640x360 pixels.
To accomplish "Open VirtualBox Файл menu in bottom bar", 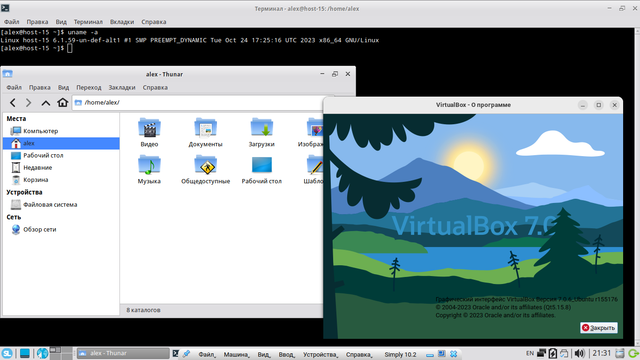I will pos(207,355).
